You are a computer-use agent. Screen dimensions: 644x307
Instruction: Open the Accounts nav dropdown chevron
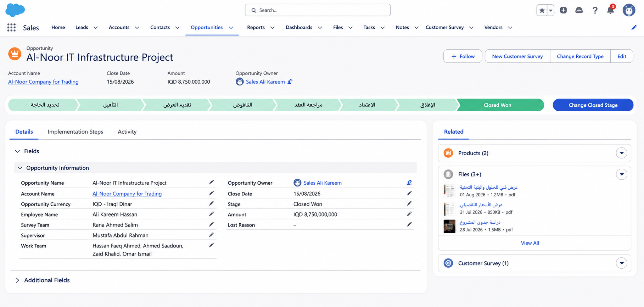(137, 28)
